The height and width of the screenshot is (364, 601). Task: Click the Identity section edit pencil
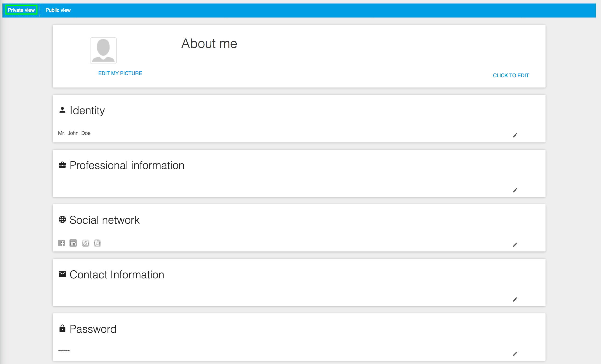(x=515, y=135)
